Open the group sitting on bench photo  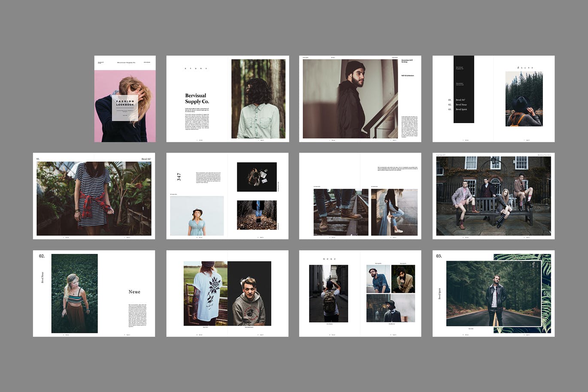pyautogui.click(x=493, y=196)
